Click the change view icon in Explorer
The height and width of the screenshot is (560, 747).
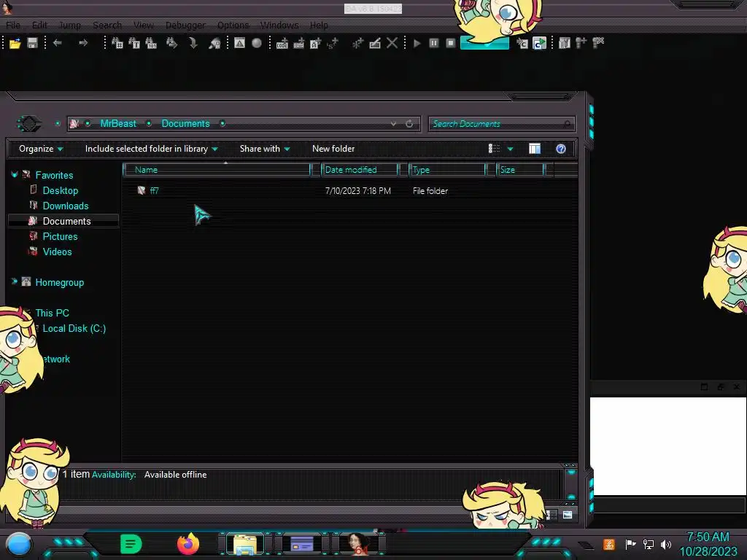pos(494,149)
